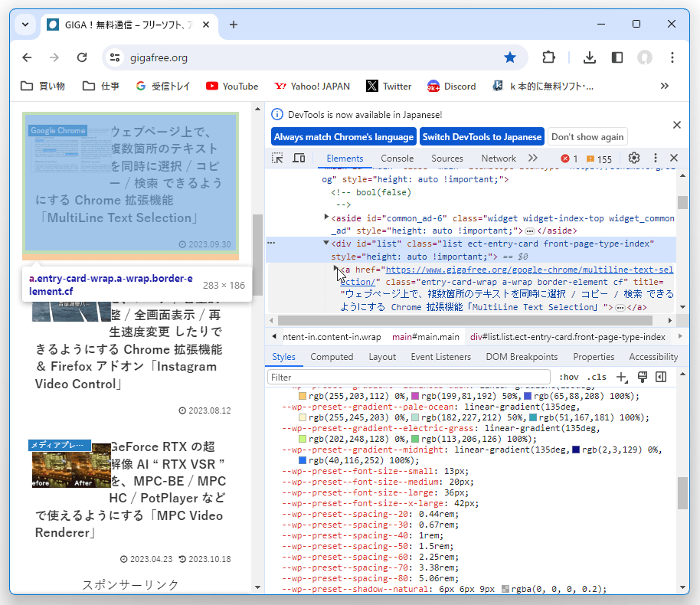Activate the inspect element picker icon
Viewport: 700px width, 605px height.
(277, 158)
